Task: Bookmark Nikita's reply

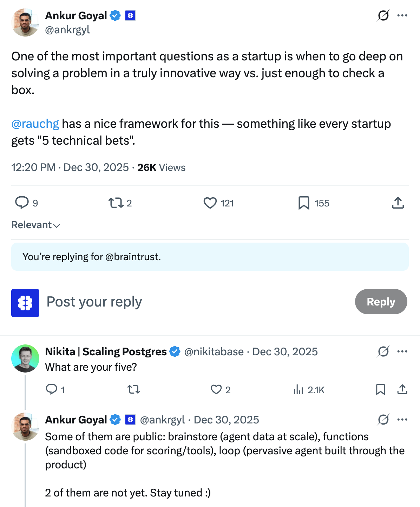Action: [380, 390]
